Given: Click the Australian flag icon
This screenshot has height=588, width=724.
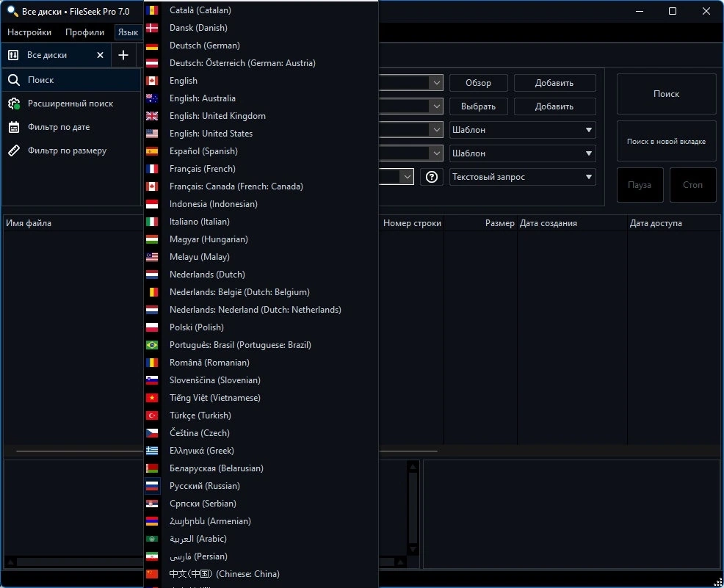Looking at the screenshot, I should pyautogui.click(x=152, y=98).
